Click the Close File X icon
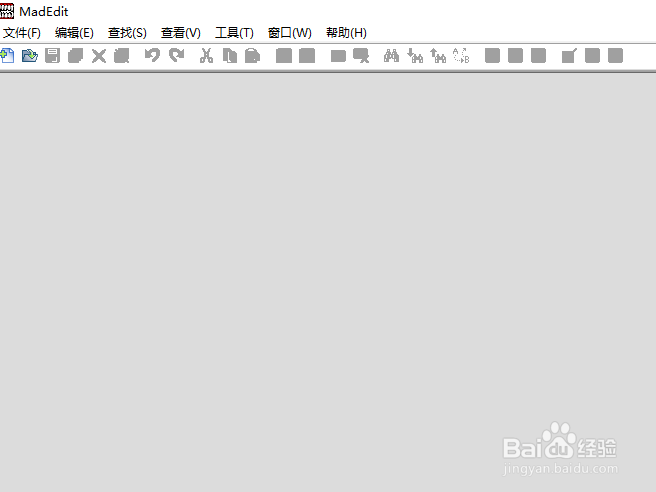 click(x=99, y=56)
